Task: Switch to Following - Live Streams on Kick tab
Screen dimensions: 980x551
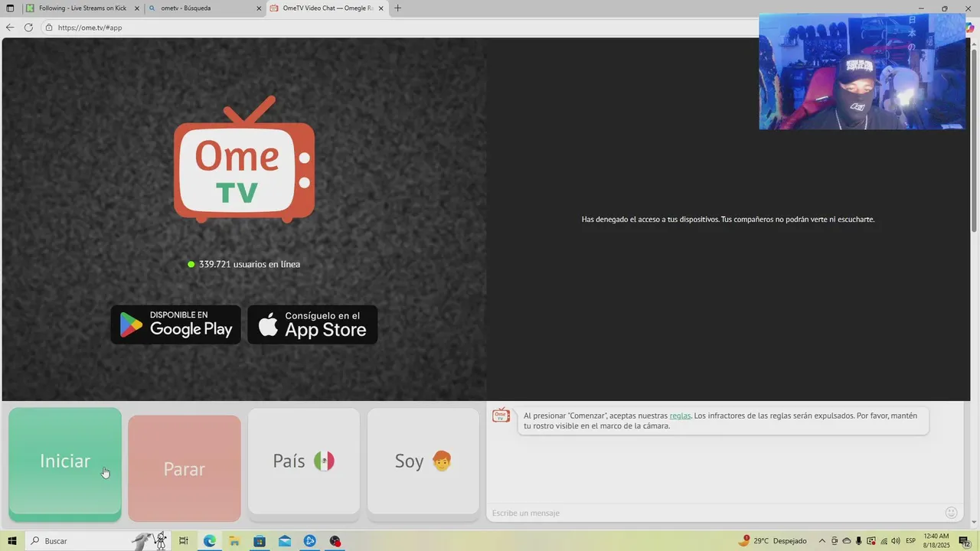Action: coord(82,8)
